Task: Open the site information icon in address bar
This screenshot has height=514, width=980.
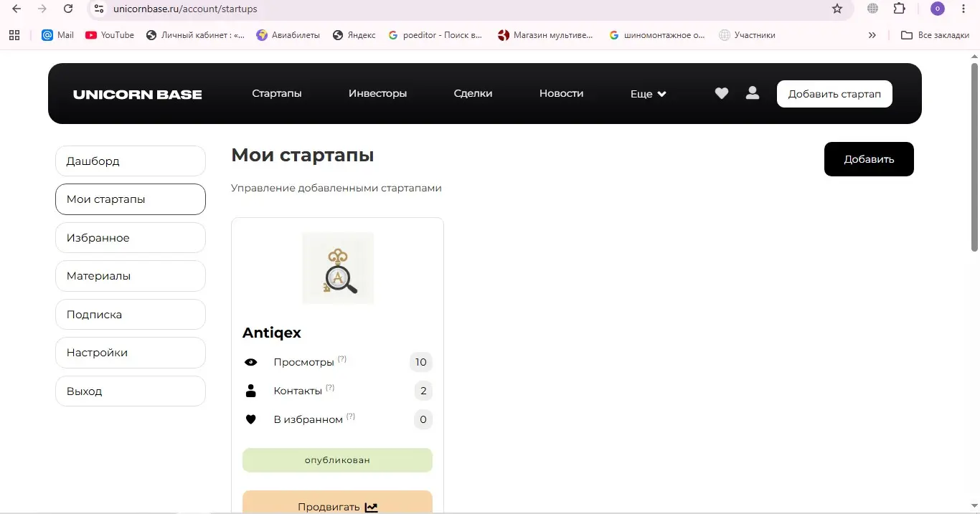Action: point(99,9)
